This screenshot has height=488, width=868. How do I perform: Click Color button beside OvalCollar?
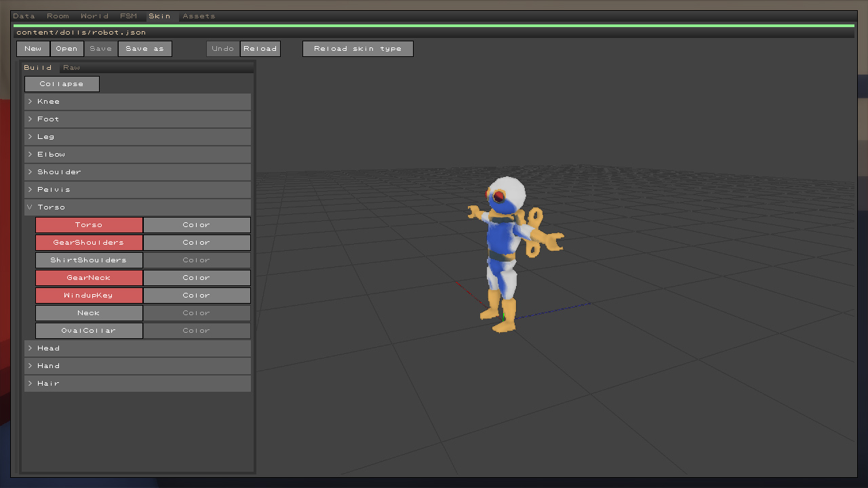[x=197, y=331]
